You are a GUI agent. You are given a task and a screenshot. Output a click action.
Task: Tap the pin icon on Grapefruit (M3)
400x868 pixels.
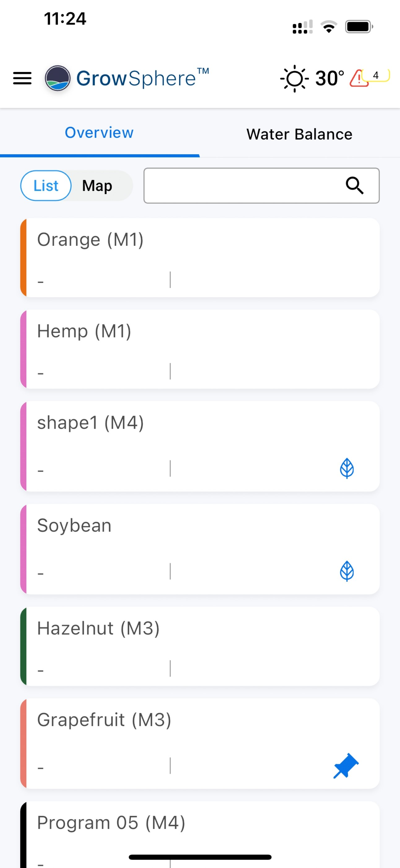pos(346,766)
